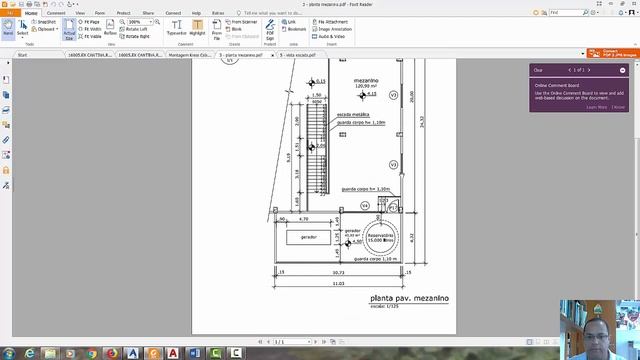
Task: Click the Save icon in quick access
Action: (21, 4)
